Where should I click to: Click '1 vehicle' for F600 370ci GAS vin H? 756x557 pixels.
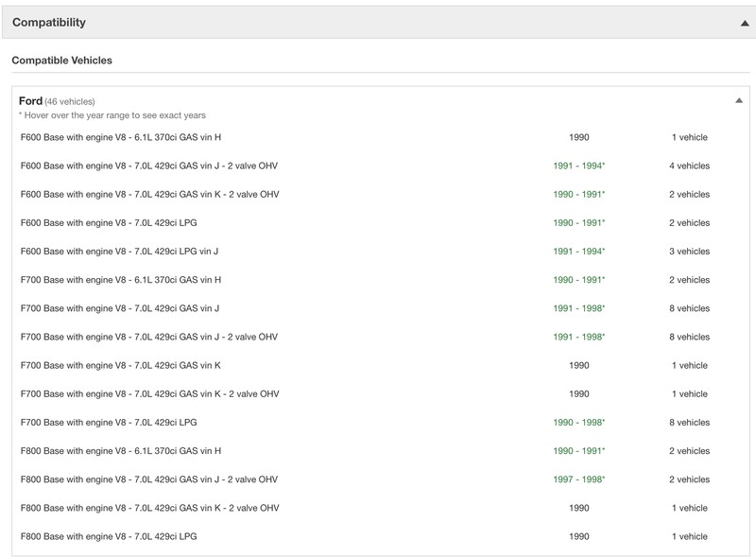point(690,137)
